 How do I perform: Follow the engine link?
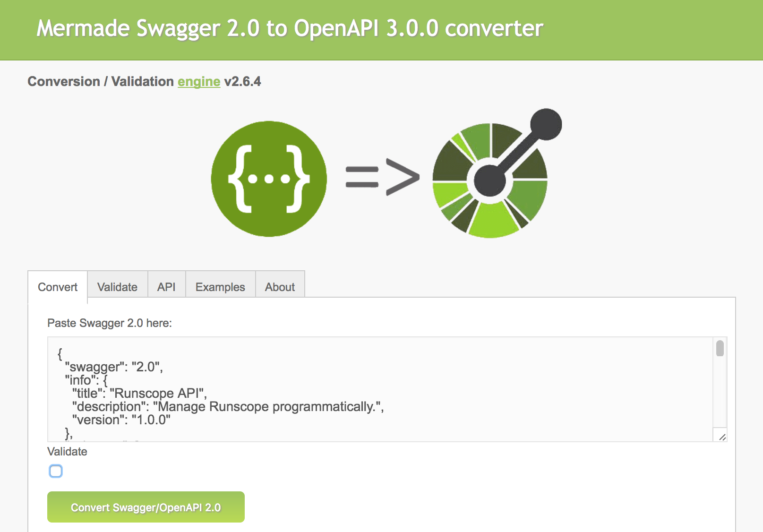tap(199, 82)
